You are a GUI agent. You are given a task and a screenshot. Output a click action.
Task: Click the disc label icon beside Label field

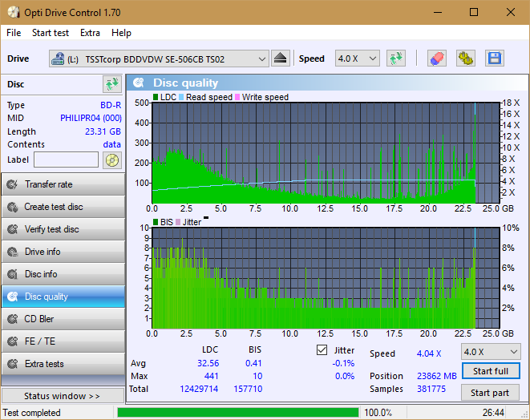[x=112, y=160]
